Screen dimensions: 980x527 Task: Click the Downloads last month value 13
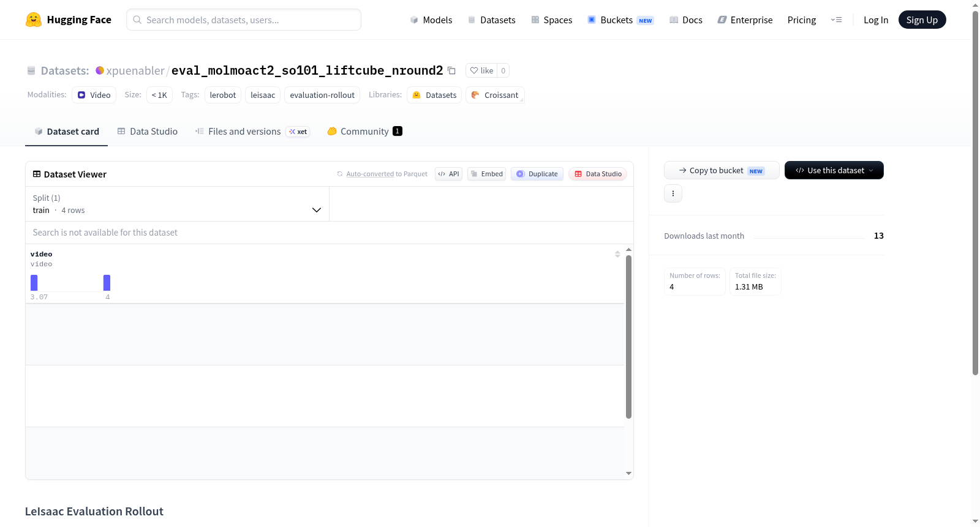[x=879, y=236]
